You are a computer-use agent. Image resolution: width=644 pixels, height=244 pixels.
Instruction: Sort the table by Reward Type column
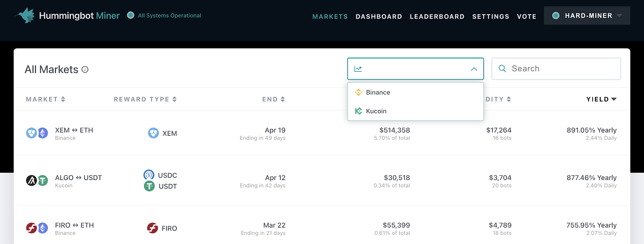[145, 99]
